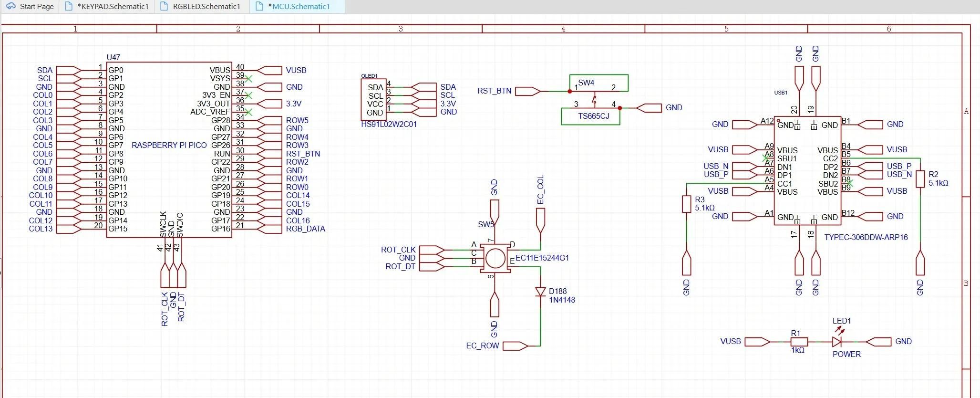980x398 pixels.
Task: Select resistor R3 5.1kΩ symbol
Action: (x=686, y=204)
